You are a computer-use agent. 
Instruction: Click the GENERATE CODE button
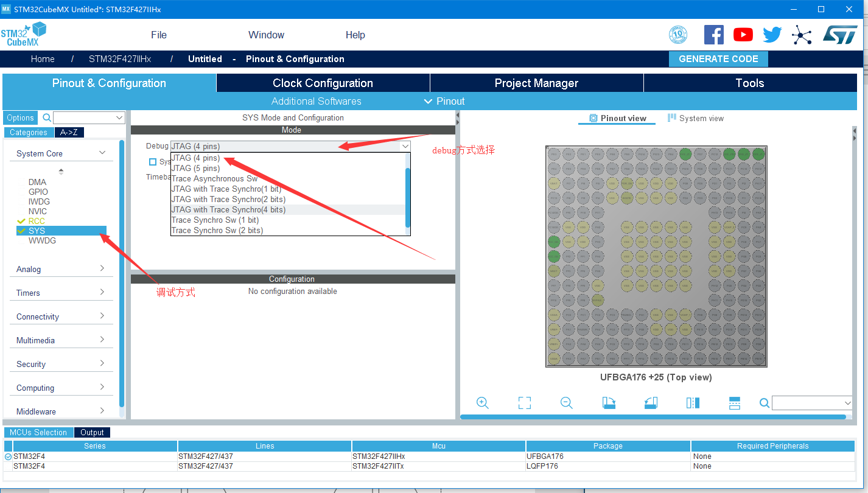(x=718, y=59)
